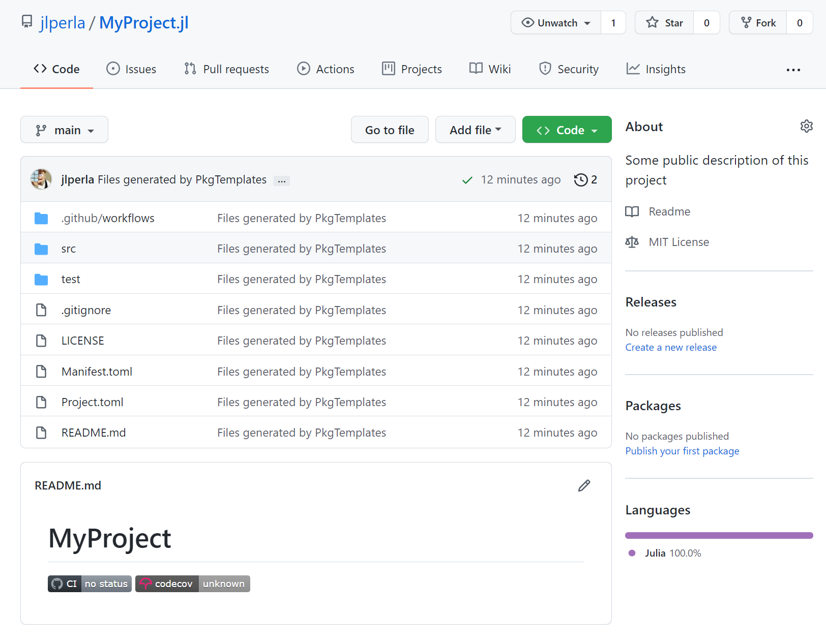
Task: Star this repository
Action: [x=664, y=23]
